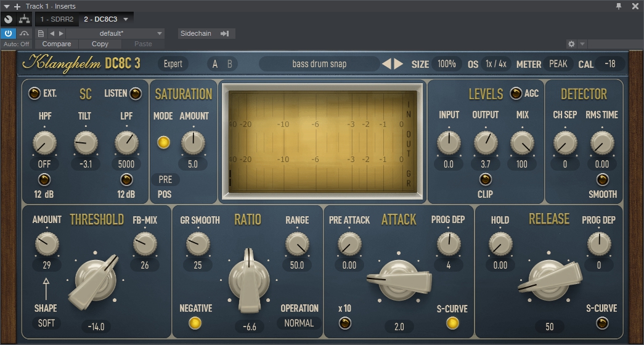Click the Auto: Off automation mode
Image resolution: width=644 pixels, height=345 pixels.
tap(17, 44)
